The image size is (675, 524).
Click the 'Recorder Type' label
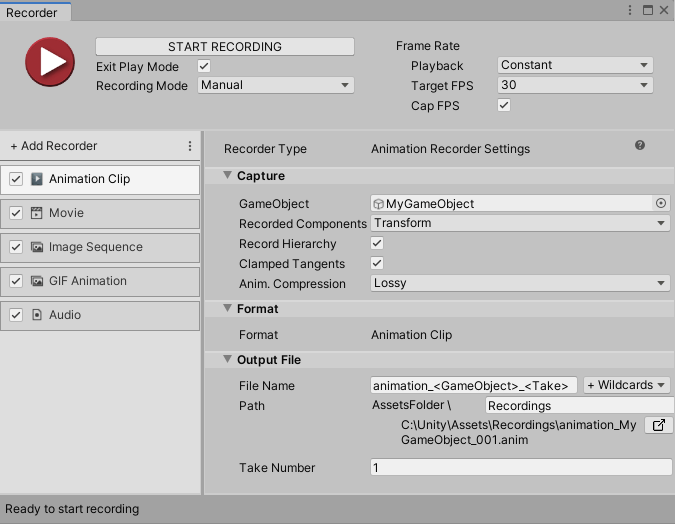pyautogui.click(x=265, y=149)
